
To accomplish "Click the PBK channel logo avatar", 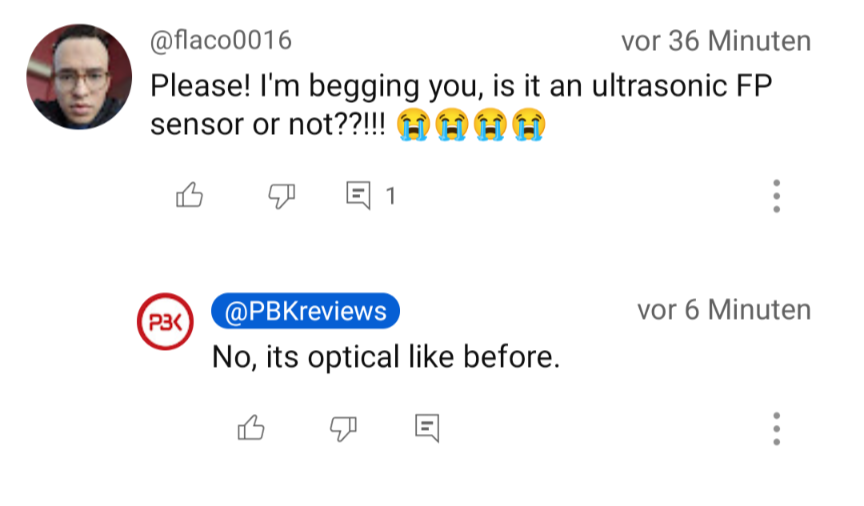I will point(163,322).
